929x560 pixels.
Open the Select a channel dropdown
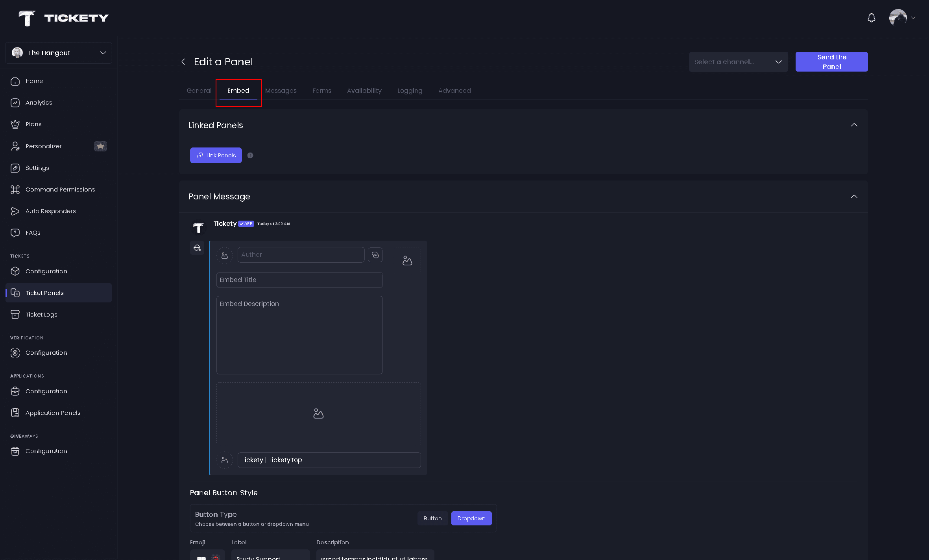(738, 62)
